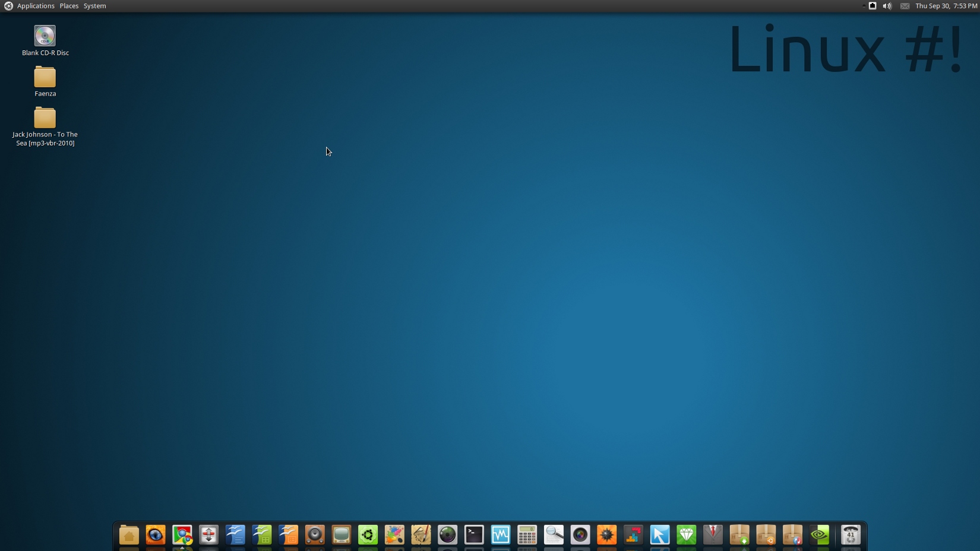Open the system monitor graph icon
This screenshot has height=551, width=980.
pos(501,535)
